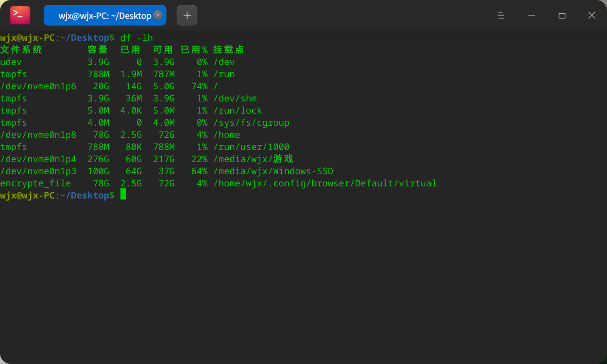Click the /dev/nvme0n1p8 filesystem entry
The height and width of the screenshot is (364, 607).
point(38,134)
